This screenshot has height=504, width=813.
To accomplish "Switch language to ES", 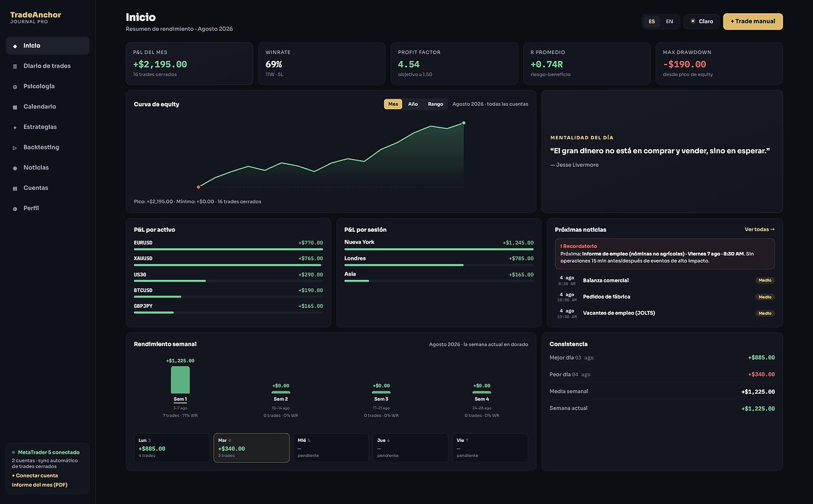I will coord(651,21).
